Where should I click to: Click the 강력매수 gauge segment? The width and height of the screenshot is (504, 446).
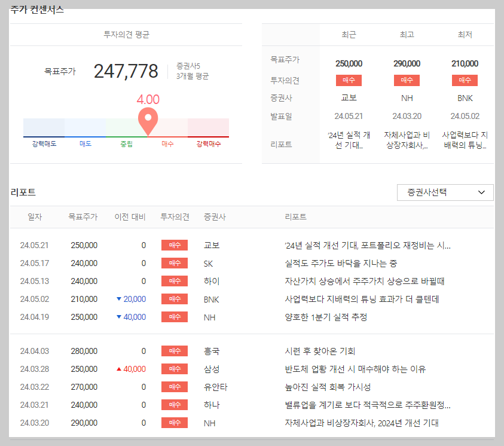(x=208, y=127)
